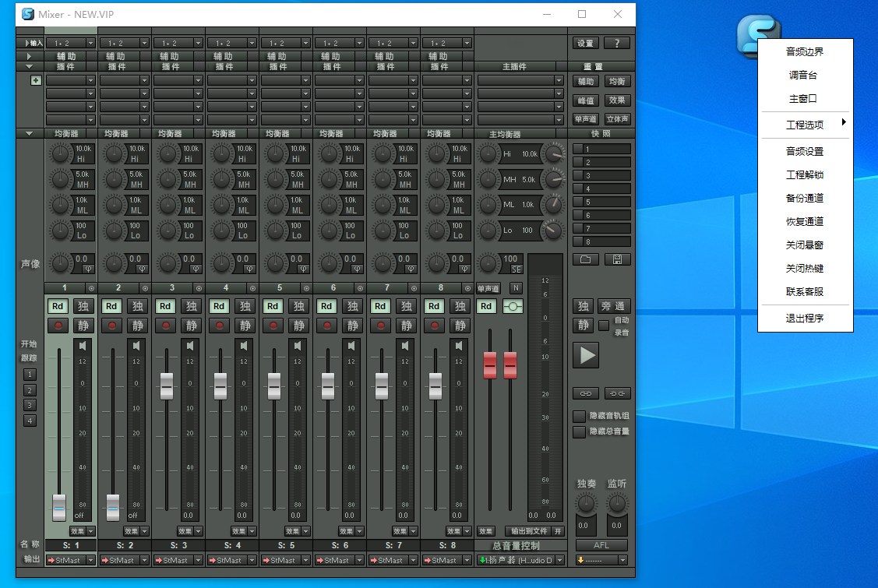Click the master Hi gain knob on left
Image resolution: width=878 pixels, height=588 pixels.
[x=488, y=153]
